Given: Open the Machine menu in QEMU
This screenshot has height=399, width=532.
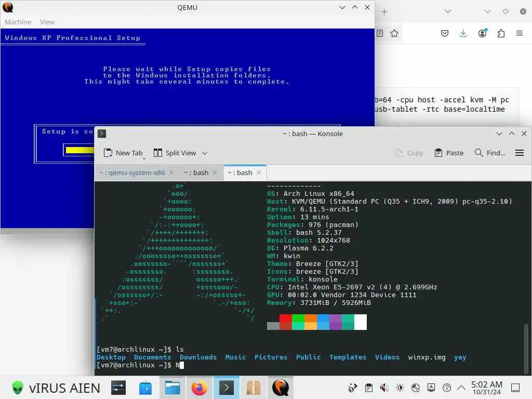Looking at the screenshot, I should [18, 22].
